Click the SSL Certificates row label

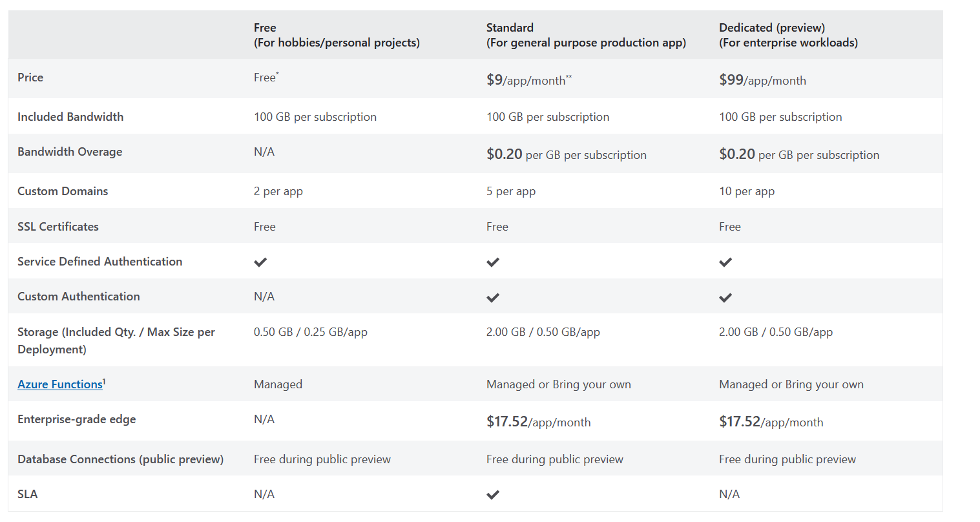[58, 227]
